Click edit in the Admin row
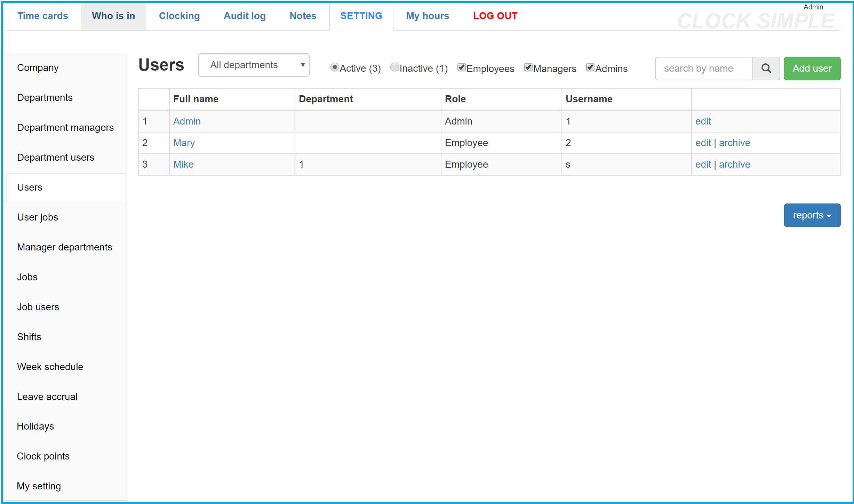The image size is (854, 504). click(x=703, y=121)
